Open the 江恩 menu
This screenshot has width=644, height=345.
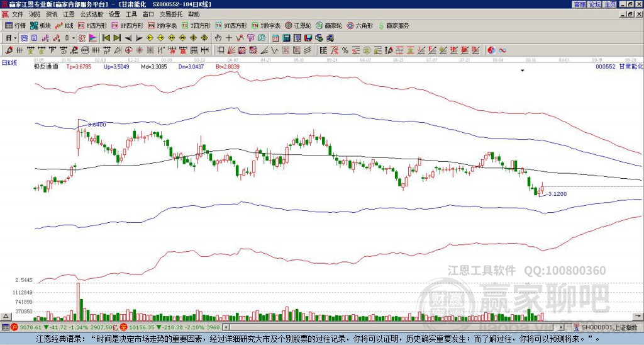coord(69,14)
